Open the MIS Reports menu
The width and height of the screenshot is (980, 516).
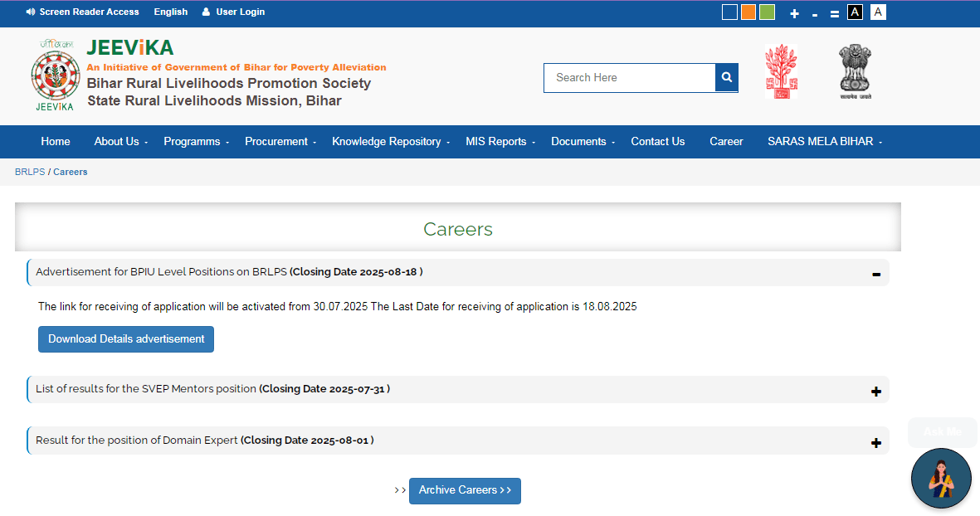tap(500, 142)
